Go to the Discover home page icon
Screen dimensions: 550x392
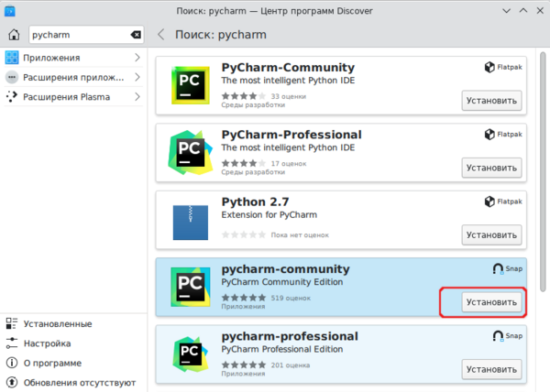pyautogui.click(x=14, y=35)
